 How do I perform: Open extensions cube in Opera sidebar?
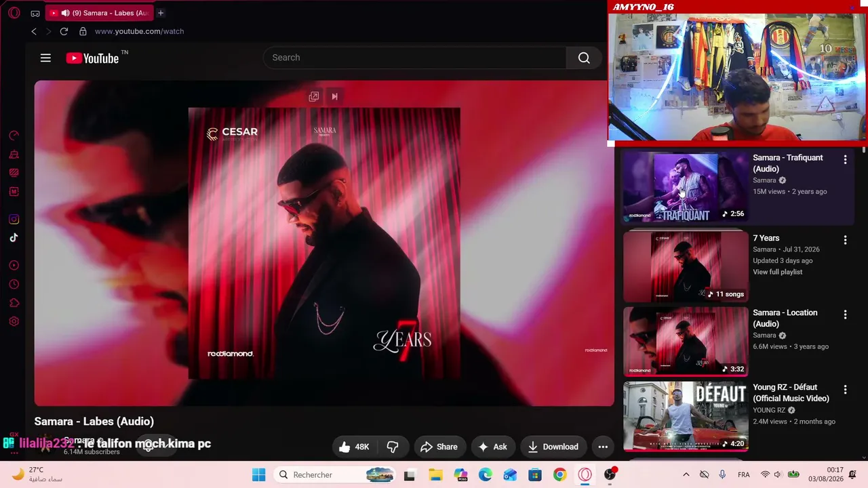pyautogui.click(x=14, y=303)
